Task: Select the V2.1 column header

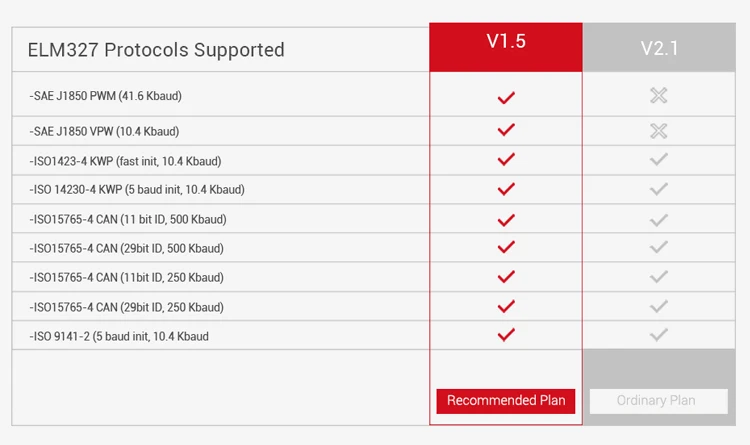Action: tap(659, 48)
